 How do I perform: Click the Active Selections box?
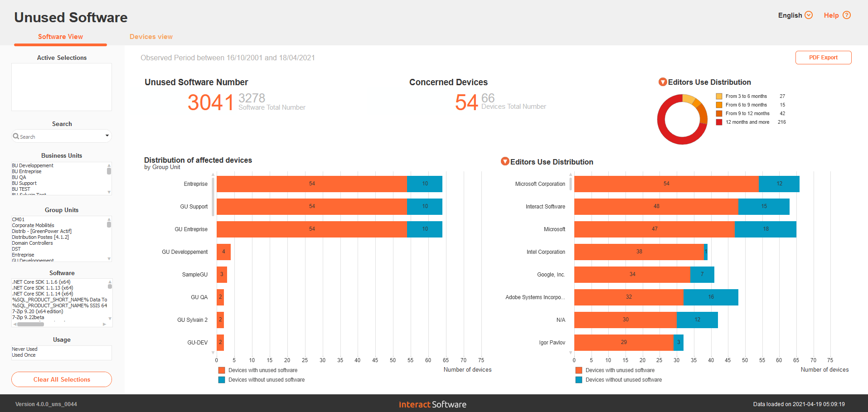(62, 87)
